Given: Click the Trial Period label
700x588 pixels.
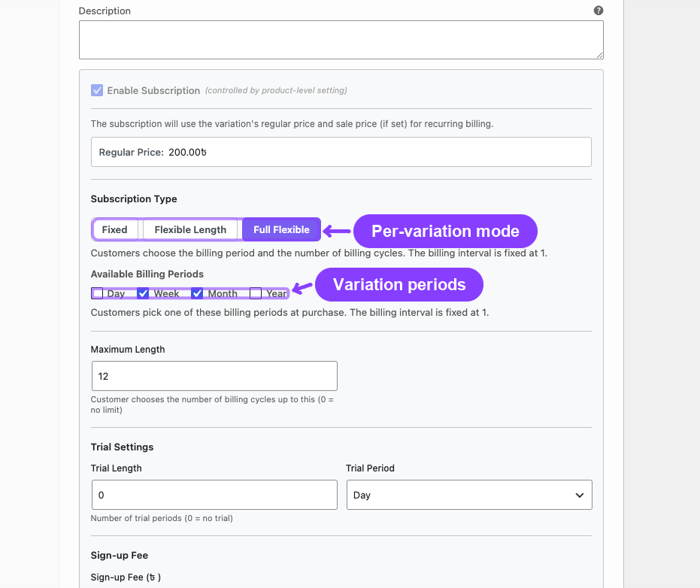Looking at the screenshot, I should [x=370, y=468].
